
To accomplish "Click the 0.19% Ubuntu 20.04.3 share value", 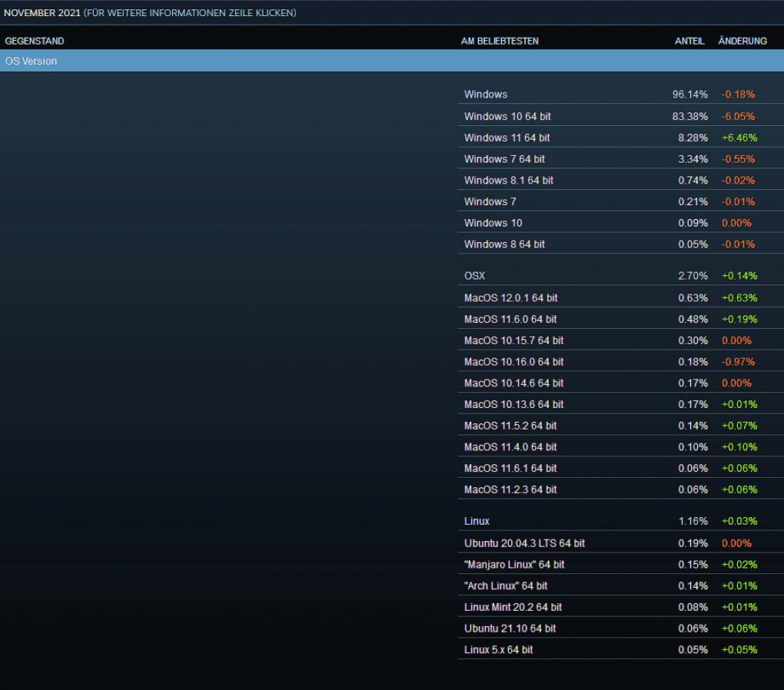I will (x=693, y=543).
